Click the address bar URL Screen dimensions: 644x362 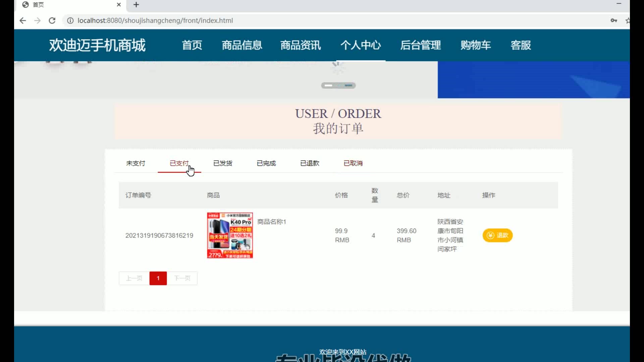(155, 20)
